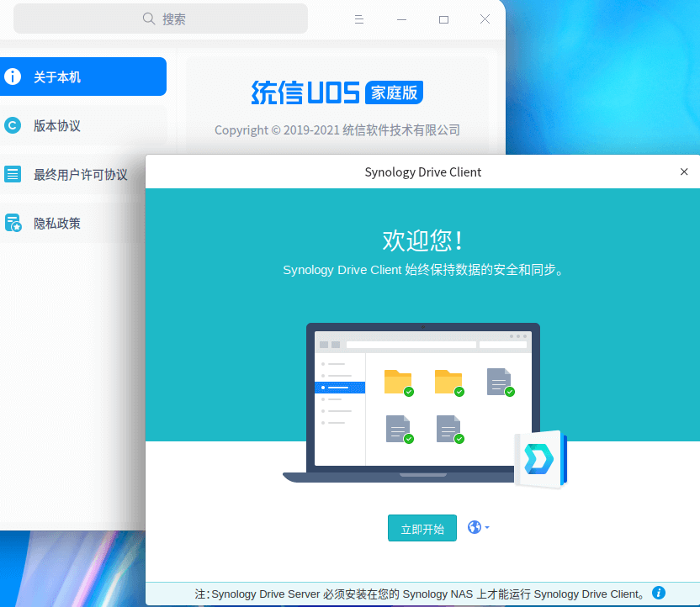Click the 隐私政策 shield document icon
Screen dimensions: 700x607
pyautogui.click(x=13, y=223)
